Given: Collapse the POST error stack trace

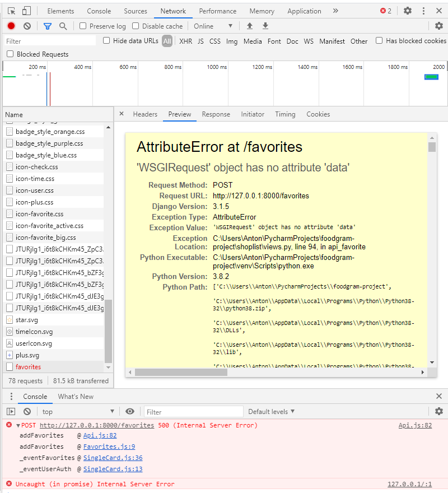Looking at the screenshot, I should (x=18, y=425).
